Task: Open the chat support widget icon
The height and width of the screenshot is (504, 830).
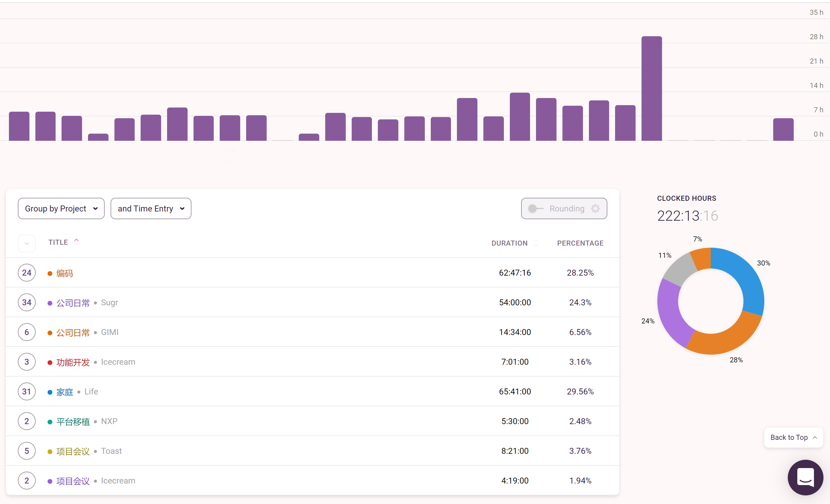Action: click(x=805, y=477)
